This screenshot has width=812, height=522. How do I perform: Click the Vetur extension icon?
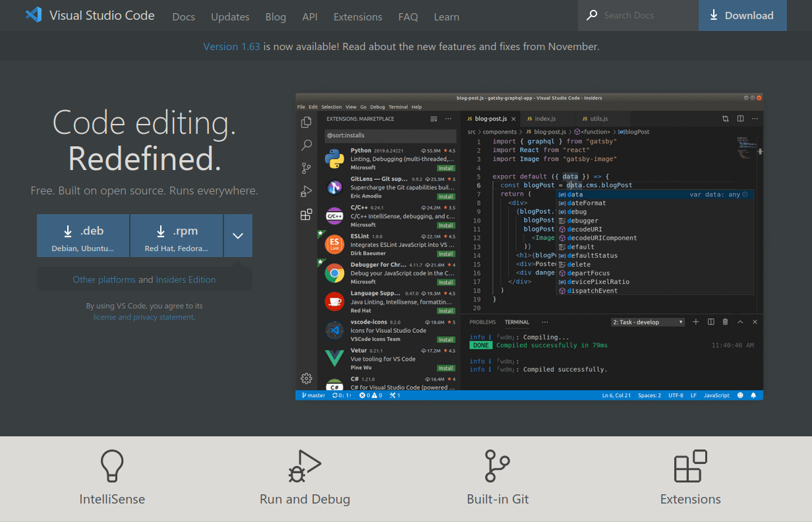click(335, 358)
